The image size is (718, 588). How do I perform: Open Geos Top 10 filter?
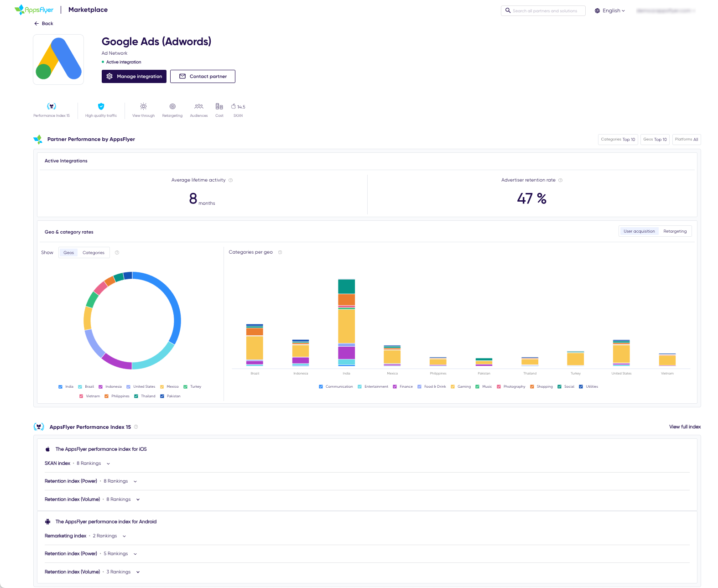point(655,140)
